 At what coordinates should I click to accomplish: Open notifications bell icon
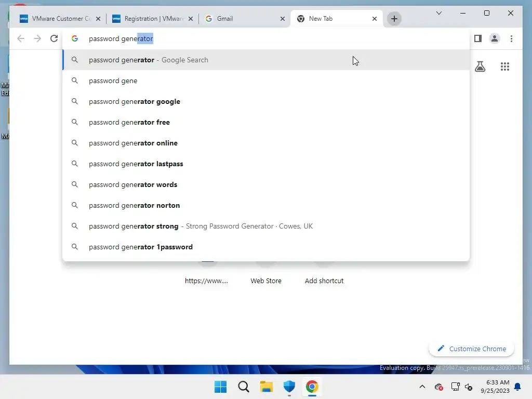pyautogui.click(x=518, y=387)
